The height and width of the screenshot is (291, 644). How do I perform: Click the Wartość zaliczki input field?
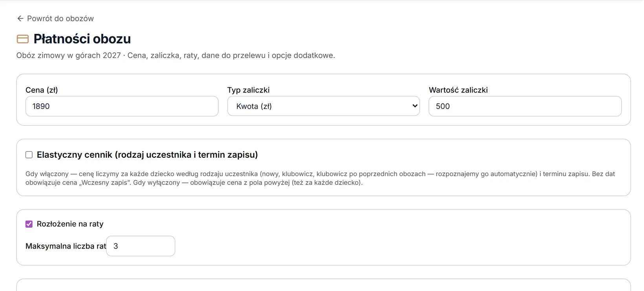click(525, 106)
